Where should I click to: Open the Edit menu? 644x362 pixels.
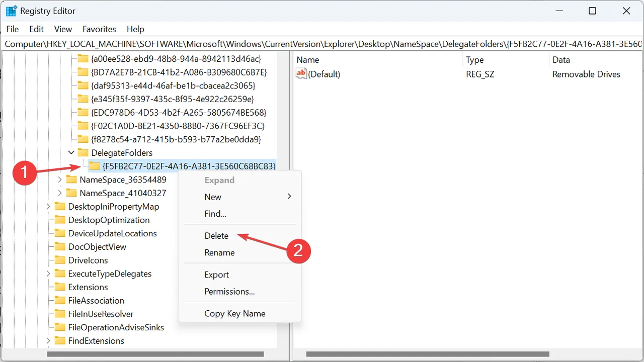pos(37,29)
